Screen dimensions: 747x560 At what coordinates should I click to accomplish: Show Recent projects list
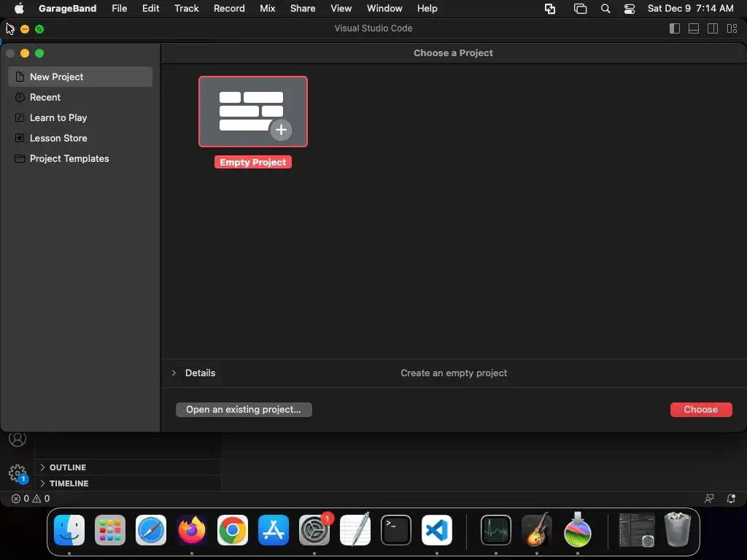(x=80, y=97)
